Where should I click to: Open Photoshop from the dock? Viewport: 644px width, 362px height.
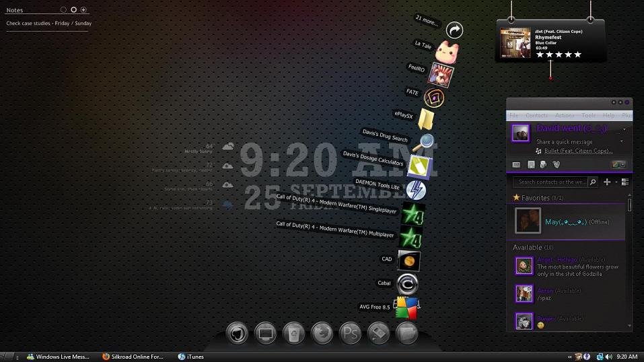click(x=350, y=333)
